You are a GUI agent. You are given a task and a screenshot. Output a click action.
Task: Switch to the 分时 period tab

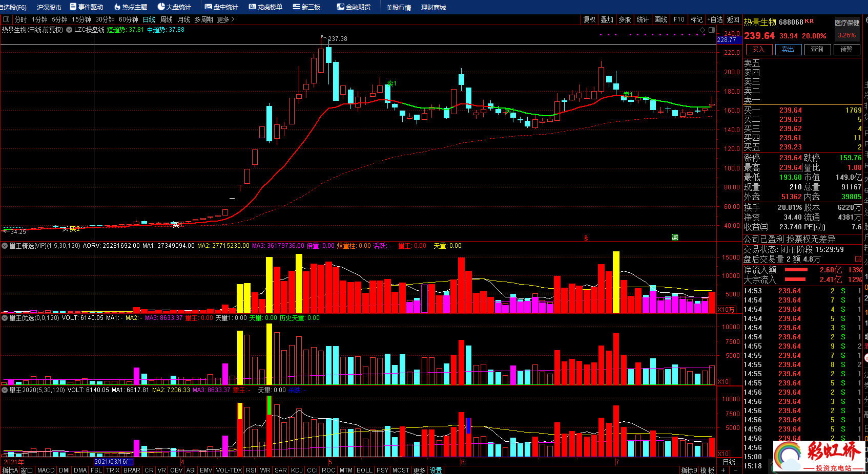tap(21, 19)
